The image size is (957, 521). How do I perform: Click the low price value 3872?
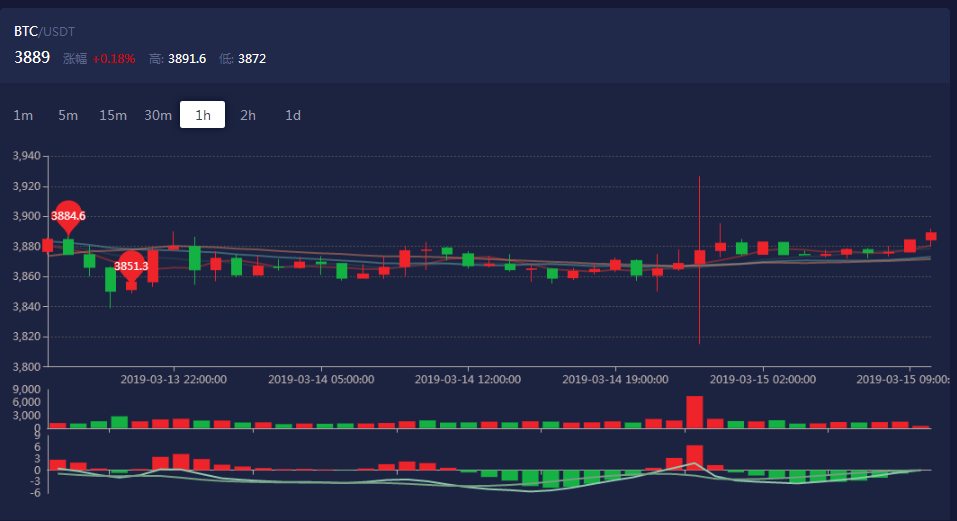252,59
